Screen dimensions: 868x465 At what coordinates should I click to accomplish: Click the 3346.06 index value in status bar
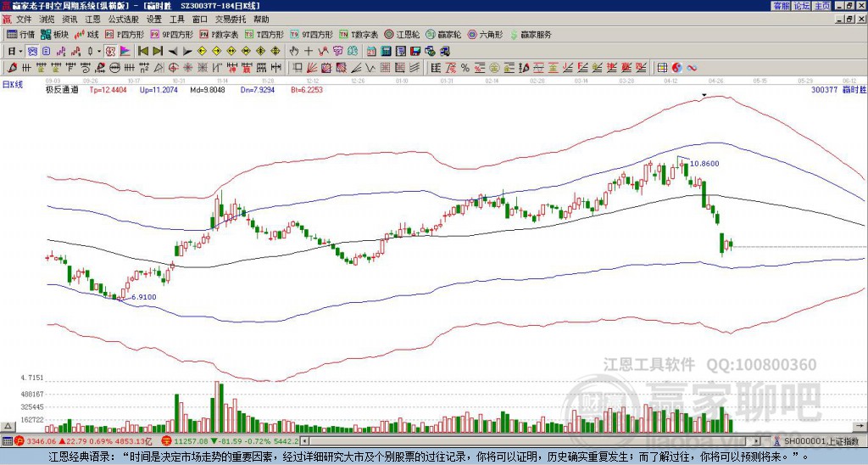41,441
